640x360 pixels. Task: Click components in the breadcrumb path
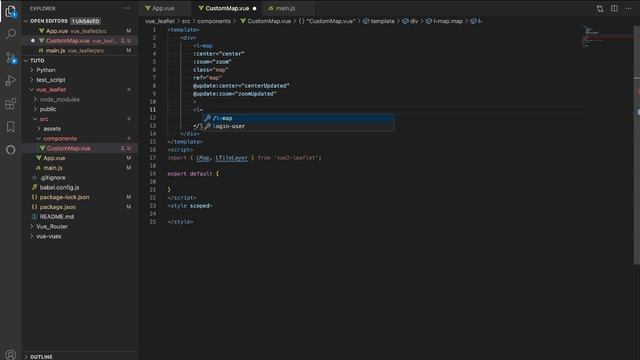(214, 21)
